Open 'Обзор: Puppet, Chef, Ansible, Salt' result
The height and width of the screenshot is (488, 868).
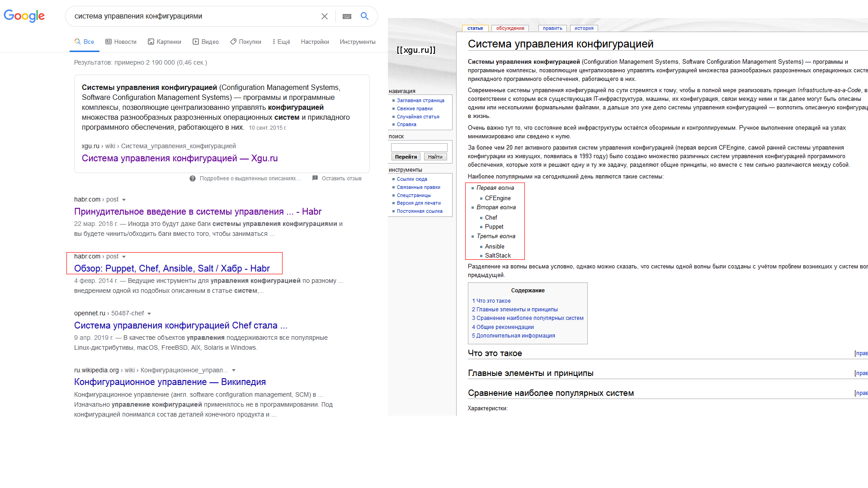pyautogui.click(x=172, y=268)
